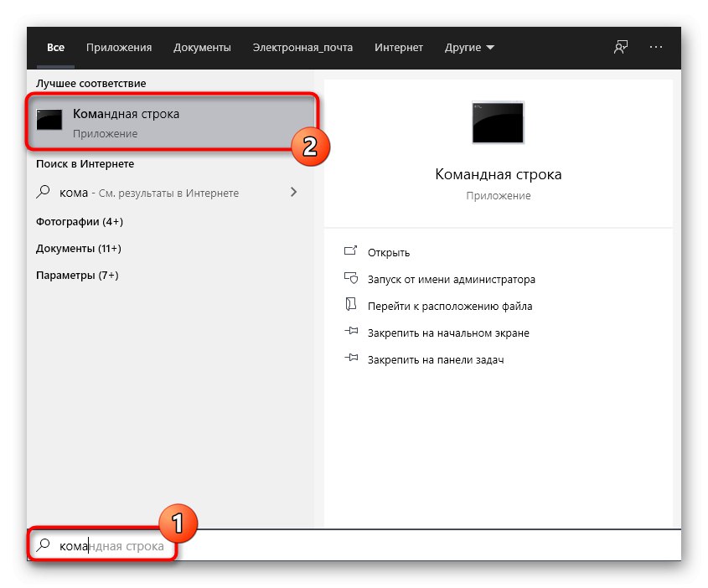Expand Документы (11+) category
708x588 pixels.
coord(79,249)
